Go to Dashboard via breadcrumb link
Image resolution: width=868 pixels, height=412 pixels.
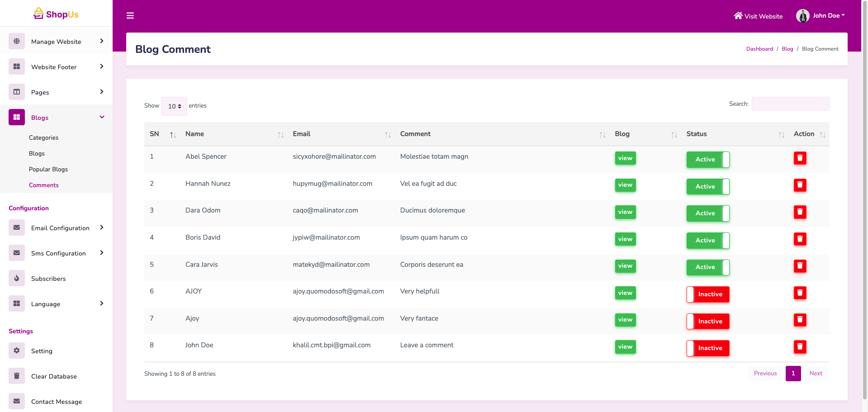pyautogui.click(x=759, y=49)
